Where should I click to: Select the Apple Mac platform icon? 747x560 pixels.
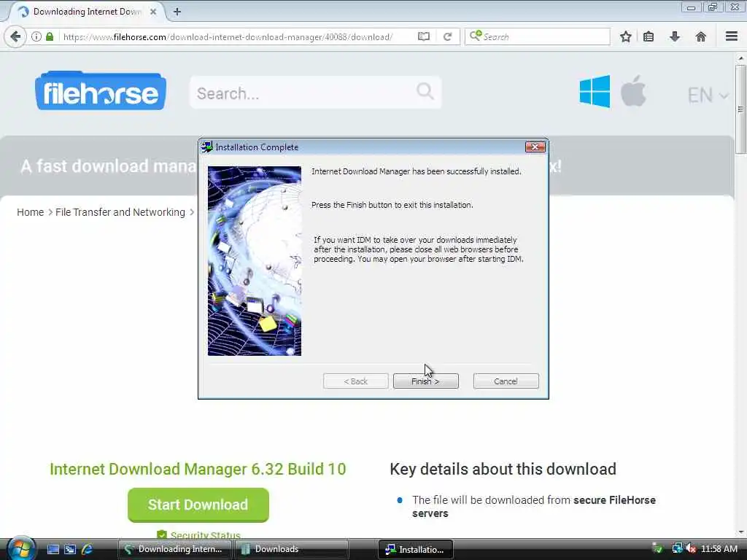pos(633,90)
